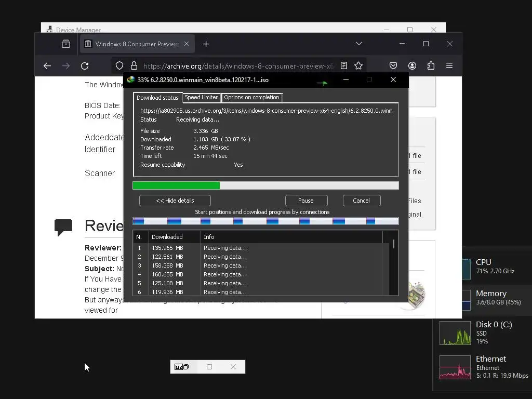Switch to the Download status tab

(x=157, y=97)
